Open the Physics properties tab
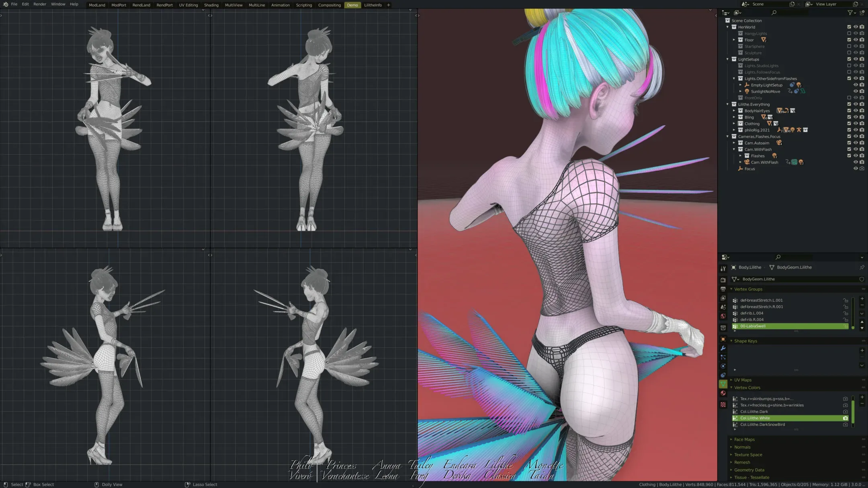 click(x=723, y=365)
